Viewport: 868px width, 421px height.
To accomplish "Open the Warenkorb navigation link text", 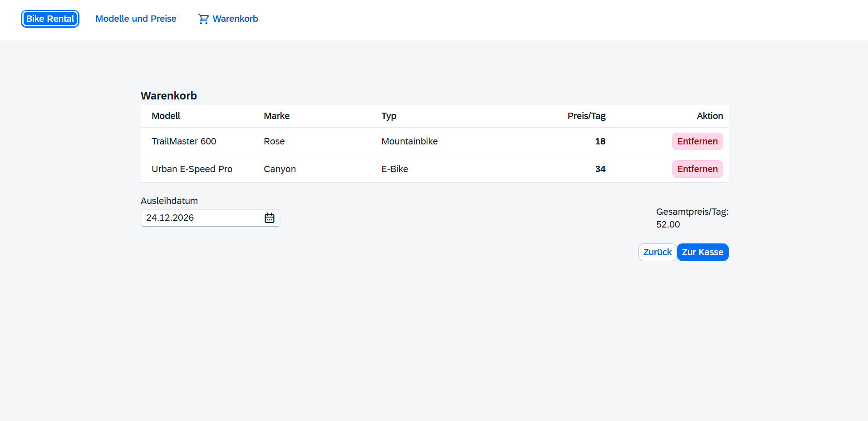I will pos(235,19).
